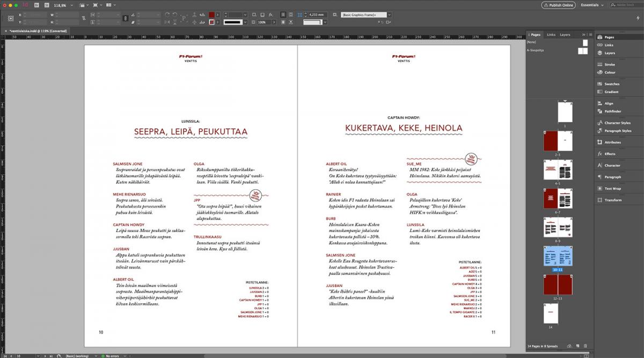644x358 pixels.
Task: Expand the Essentials workspace switcher
Action: tap(592, 5)
